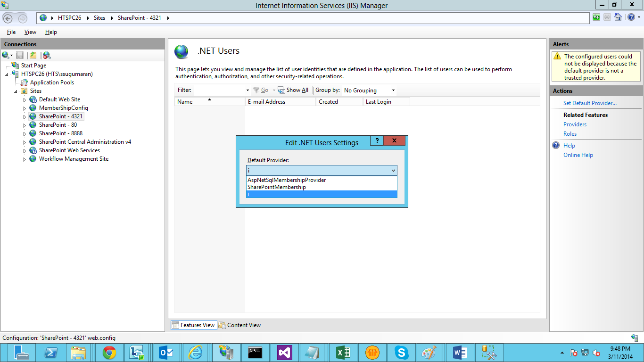Open Server Manager from taskbar
This screenshot has height=362, width=644.
(22, 353)
